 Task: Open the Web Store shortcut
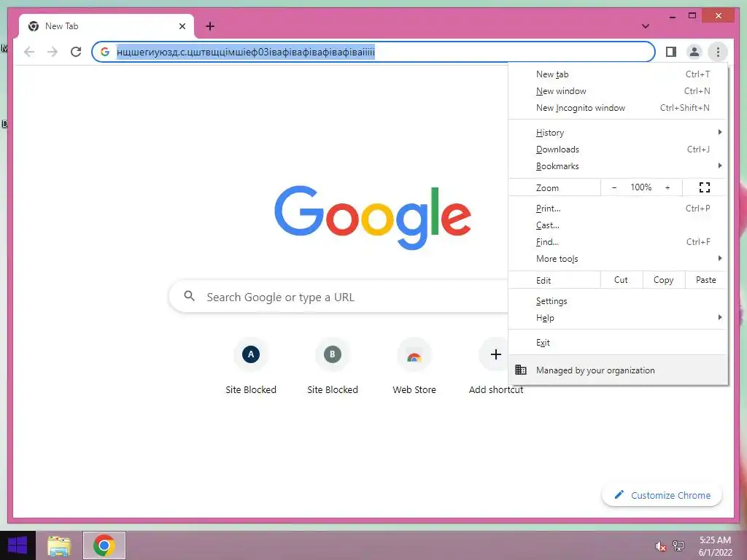(414, 354)
